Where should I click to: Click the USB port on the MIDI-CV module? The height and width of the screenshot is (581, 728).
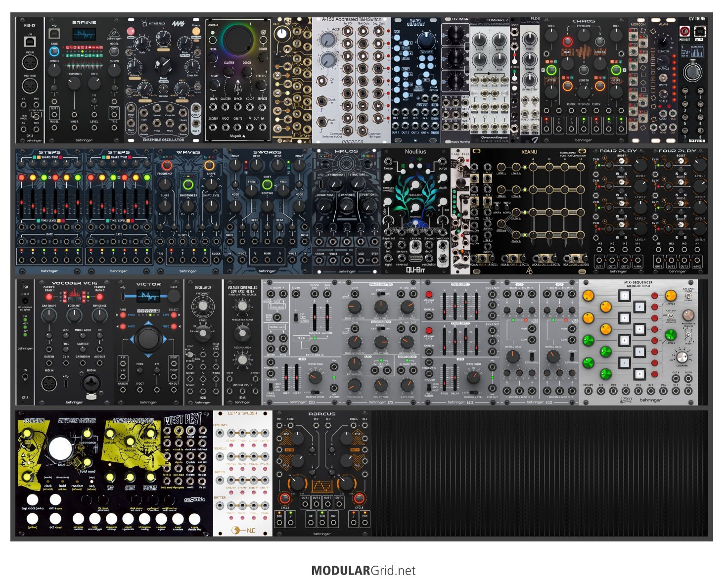click(x=30, y=42)
